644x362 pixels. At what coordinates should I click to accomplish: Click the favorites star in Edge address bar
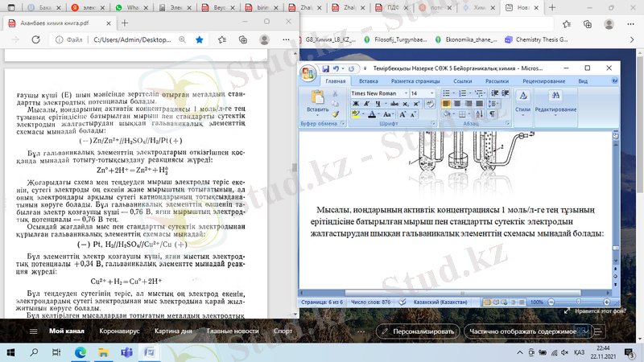tap(199, 38)
